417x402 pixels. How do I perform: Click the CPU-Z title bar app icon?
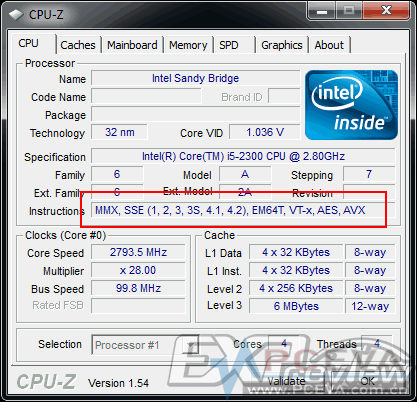tap(16, 15)
